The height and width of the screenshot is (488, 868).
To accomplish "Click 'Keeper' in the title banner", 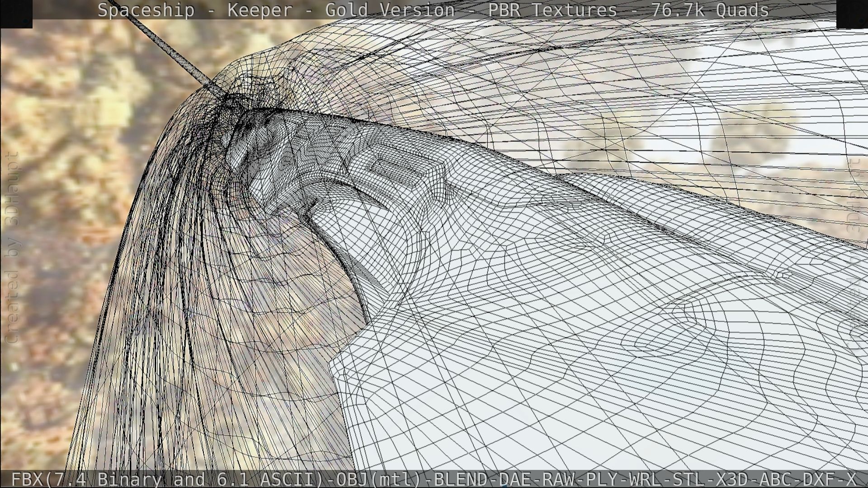I will [x=260, y=10].
